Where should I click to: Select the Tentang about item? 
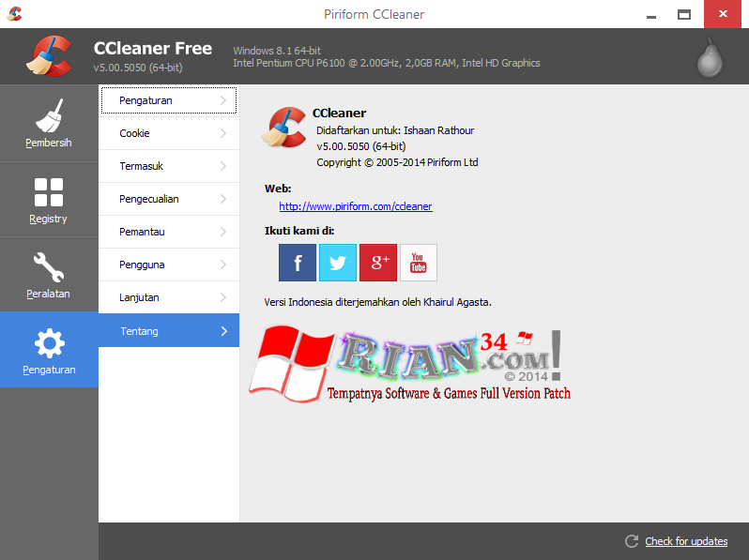coord(169,330)
